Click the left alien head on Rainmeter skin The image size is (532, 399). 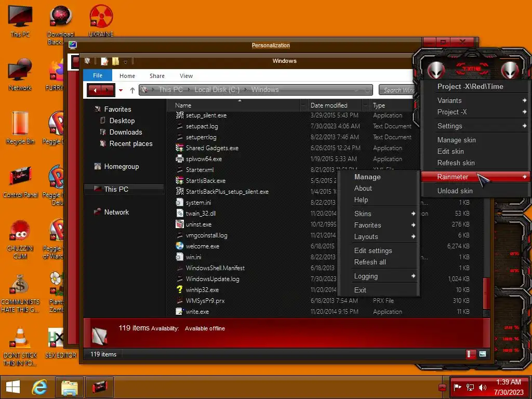point(436,70)
